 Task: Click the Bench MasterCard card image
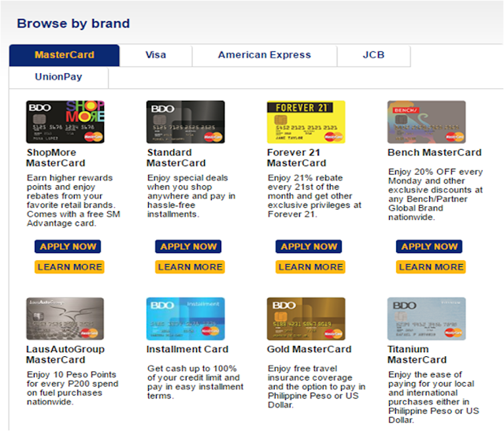427,122
